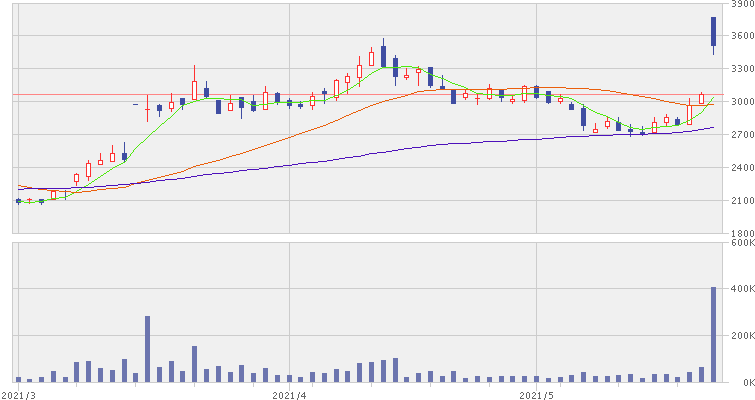755x400 pixels.
Task: Click the 2700 price axis label
Action: [742, 135]
